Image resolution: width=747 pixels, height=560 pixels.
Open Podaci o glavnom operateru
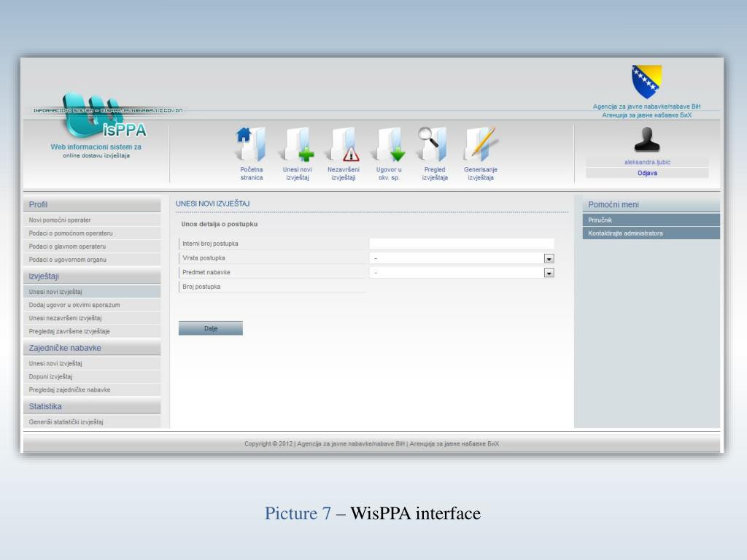click(92, 246)
